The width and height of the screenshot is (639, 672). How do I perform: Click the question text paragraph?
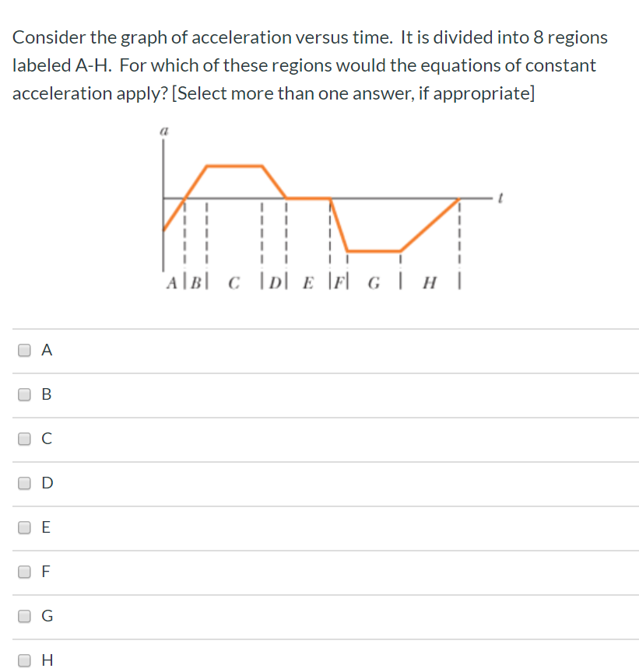click(310, 65)
